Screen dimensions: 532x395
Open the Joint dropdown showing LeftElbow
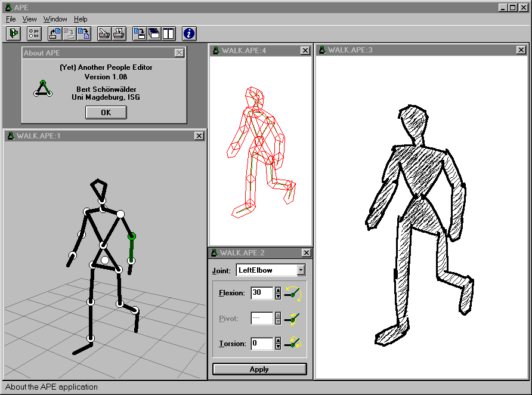point(301,270)
